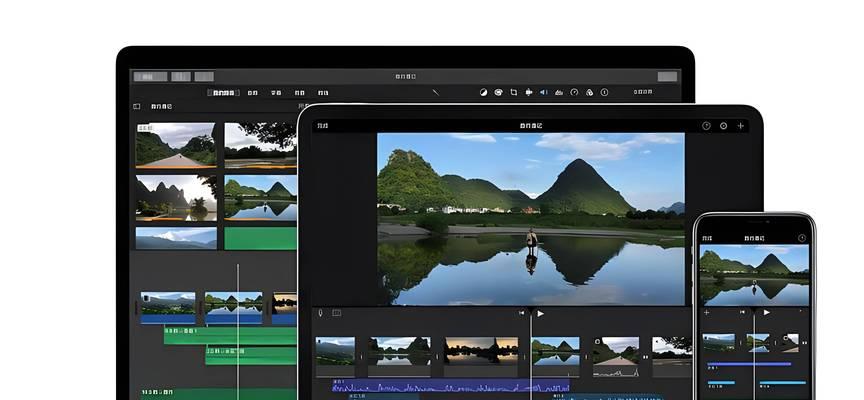Open transition between sunset and reflection clips on iPad
This screenshot has height=400, width=864.
[x=525, y=357]
